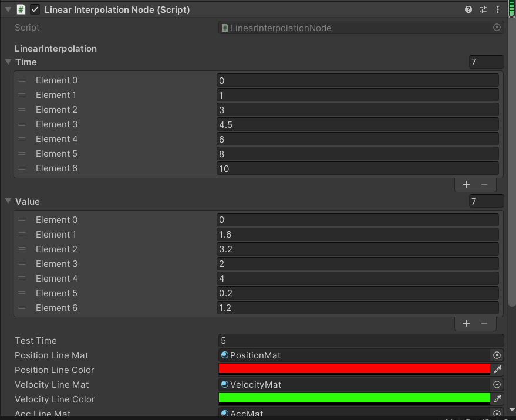The image size is (516, 420).
Task: Pick color with Velocity Line Color eyedropper
Action: [x=498, y=399]
